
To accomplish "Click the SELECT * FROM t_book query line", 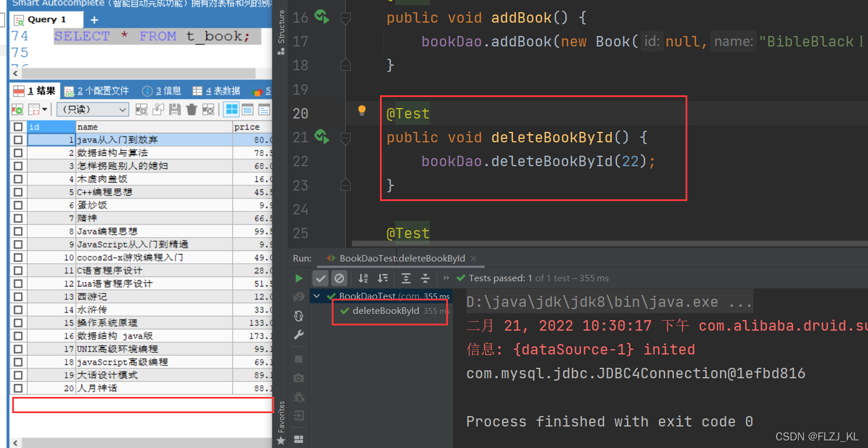I will 152,36.
